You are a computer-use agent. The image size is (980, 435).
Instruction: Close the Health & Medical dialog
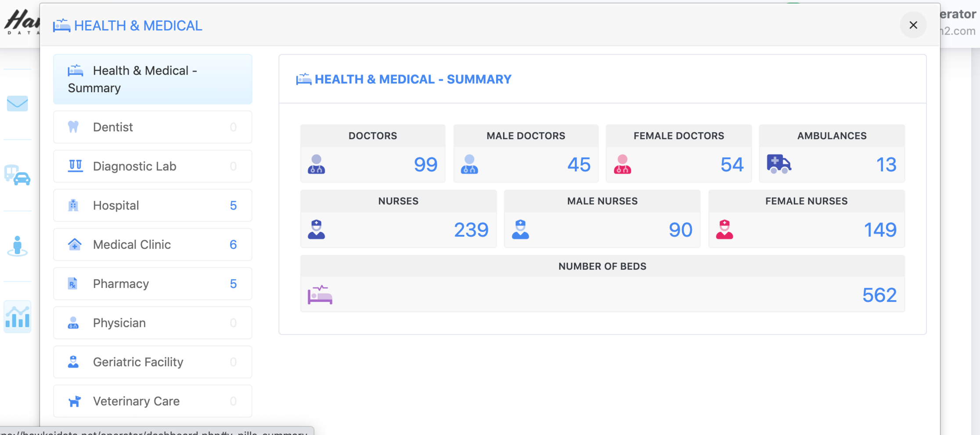pyautogui.click(x=913, y=25)
